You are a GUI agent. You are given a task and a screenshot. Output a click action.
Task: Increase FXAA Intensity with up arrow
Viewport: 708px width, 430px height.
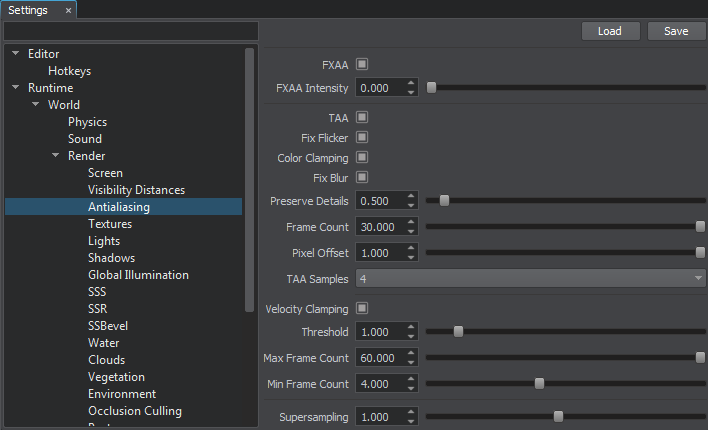tap(410, 83)
